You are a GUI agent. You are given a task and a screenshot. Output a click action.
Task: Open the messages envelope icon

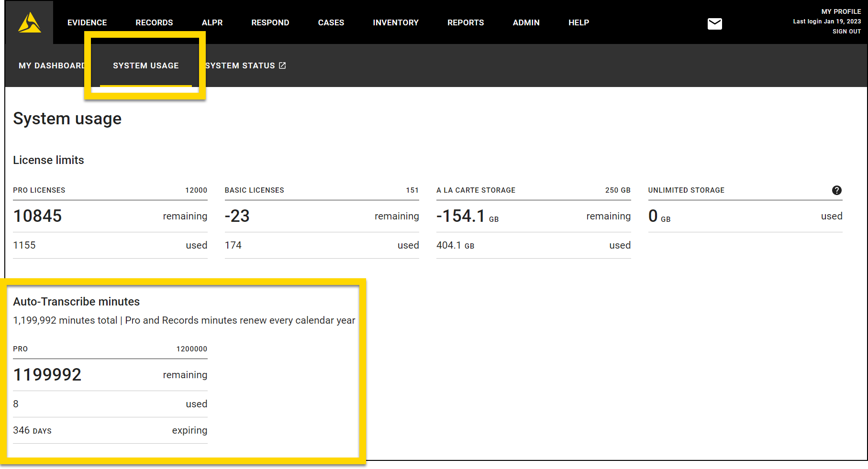[714, 23]
